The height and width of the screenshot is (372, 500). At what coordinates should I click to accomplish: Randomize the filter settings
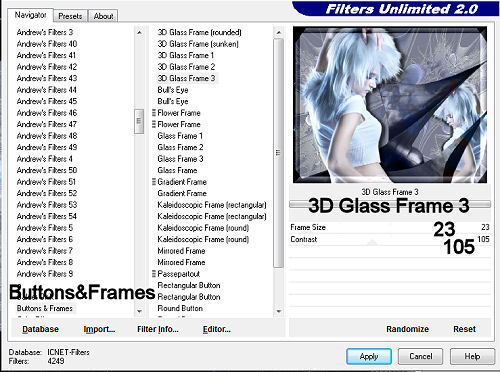[x=407, y=329]
